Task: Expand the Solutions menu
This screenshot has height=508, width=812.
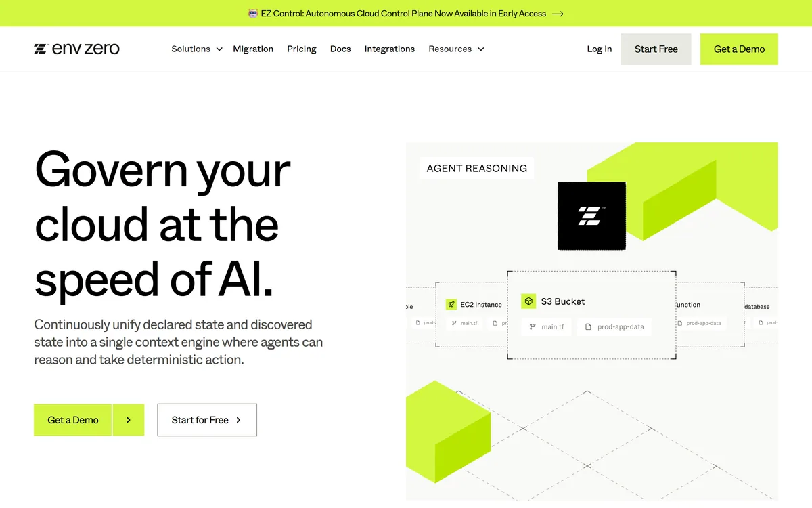Action: tap(197, 49)
